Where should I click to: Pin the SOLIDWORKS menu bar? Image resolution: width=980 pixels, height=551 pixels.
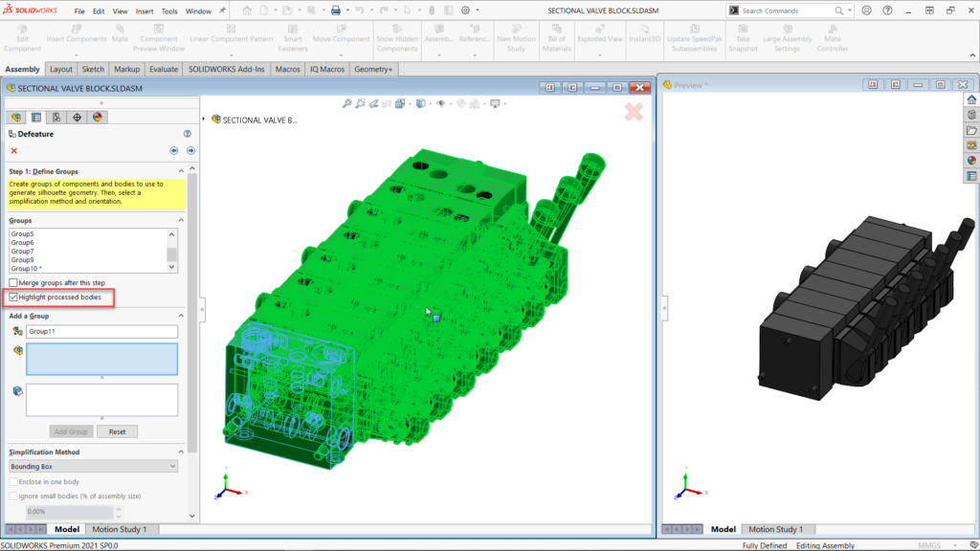pyautogui.click(x=222, y=11)
